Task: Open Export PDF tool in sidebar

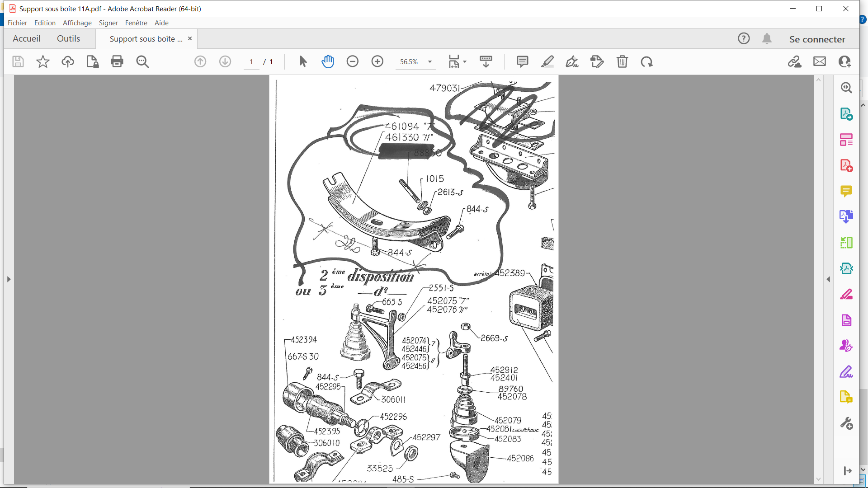Action: tap(846, 114)
